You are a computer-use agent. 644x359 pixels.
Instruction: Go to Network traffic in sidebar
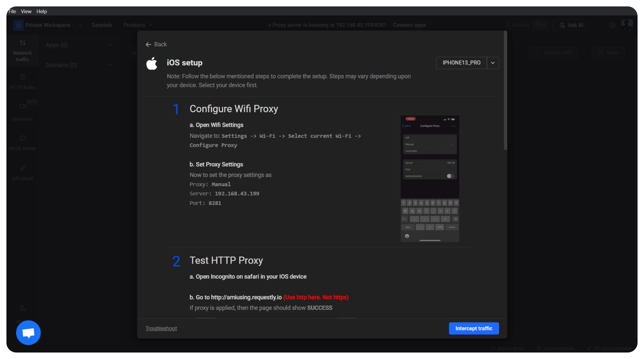23,51
